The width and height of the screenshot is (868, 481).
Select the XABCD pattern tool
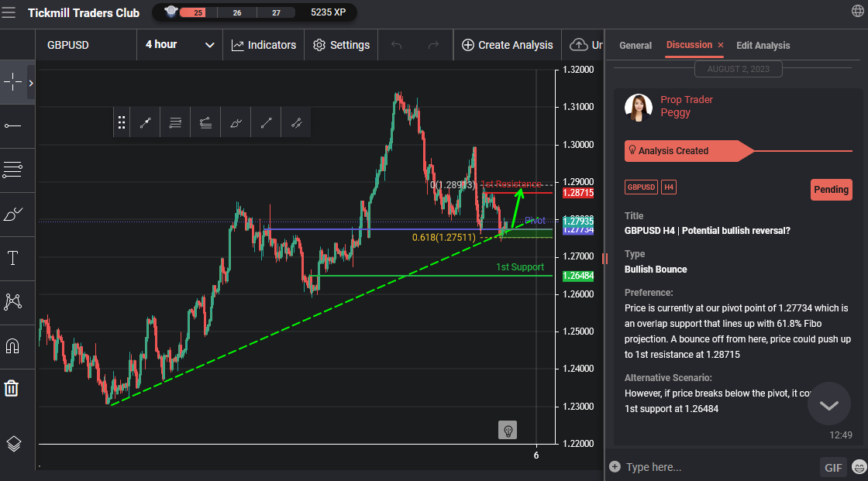(x=12, y=301)
